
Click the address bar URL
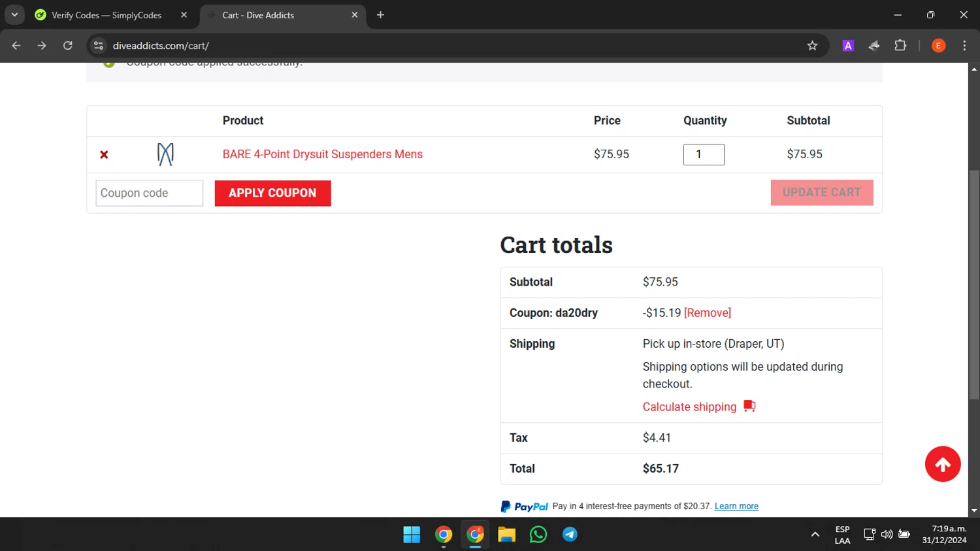click(161, 46)
